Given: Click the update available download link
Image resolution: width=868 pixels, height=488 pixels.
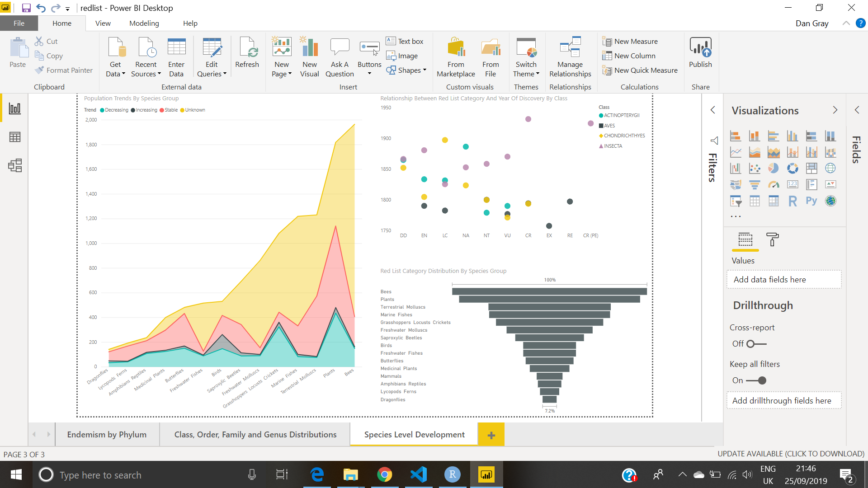Looking at the screenshot, I should tap(791, 454).
